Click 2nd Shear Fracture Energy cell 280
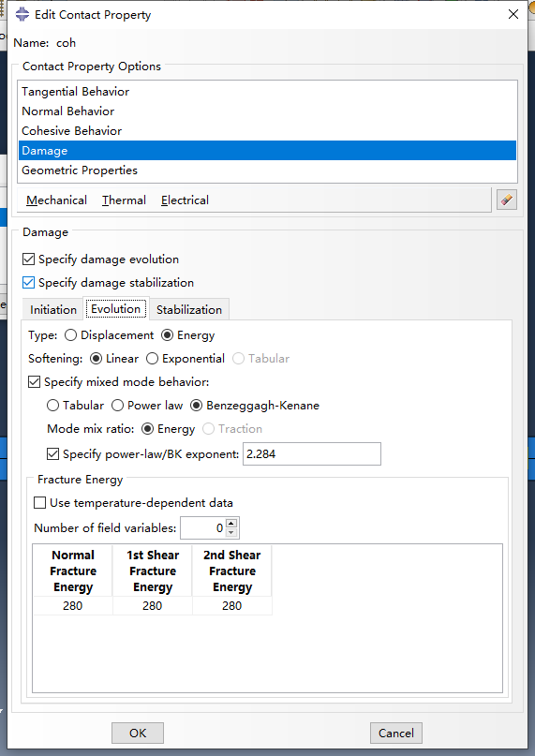Image resolution: width=535 pixels, height=756 pixels. click(x=232, y=605)
